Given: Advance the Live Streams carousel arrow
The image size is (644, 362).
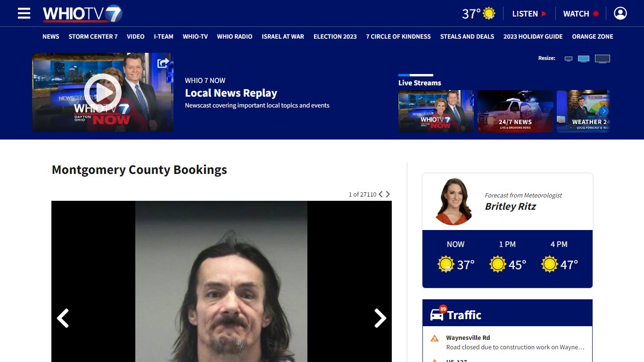Looking at the screenshot, I should [x=604, y=111].
